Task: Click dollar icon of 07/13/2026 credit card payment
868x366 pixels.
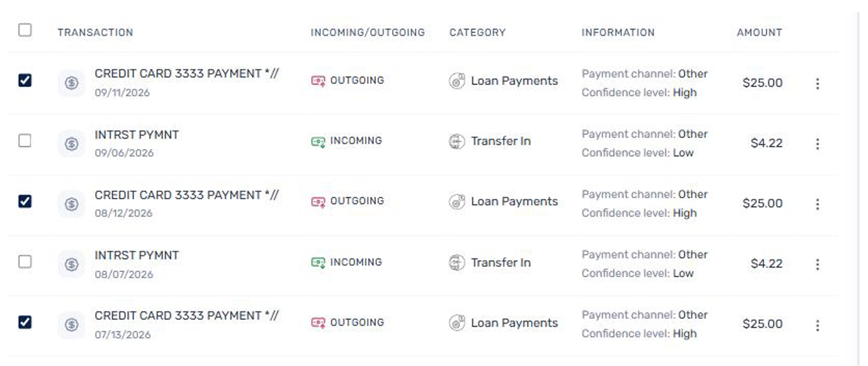Action: tap(71, 324)
